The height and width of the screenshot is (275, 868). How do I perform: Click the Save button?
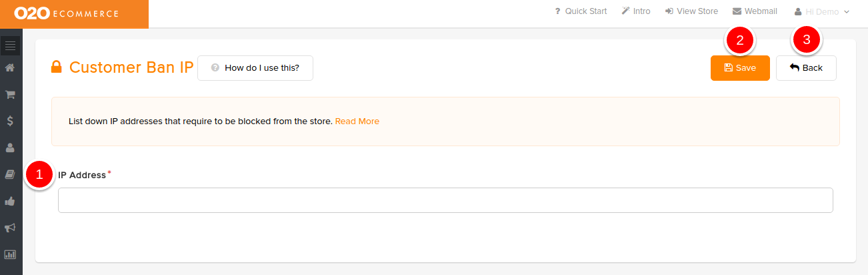[x=740, y=68]
